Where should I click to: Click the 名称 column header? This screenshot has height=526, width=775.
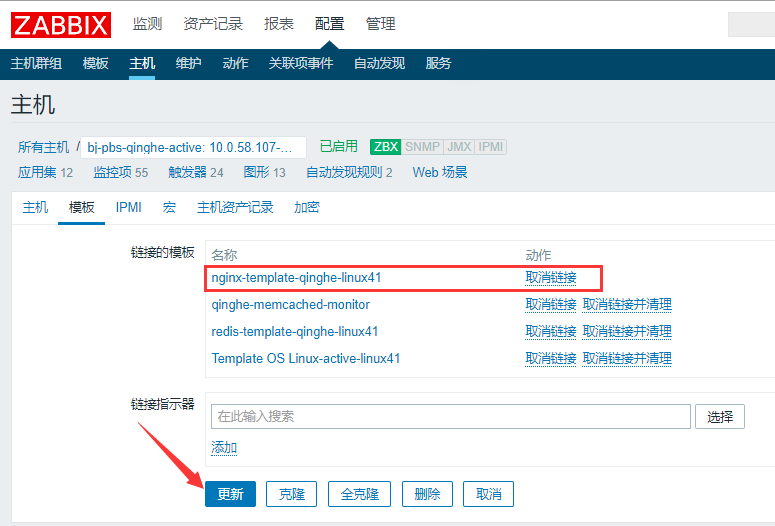224,255
